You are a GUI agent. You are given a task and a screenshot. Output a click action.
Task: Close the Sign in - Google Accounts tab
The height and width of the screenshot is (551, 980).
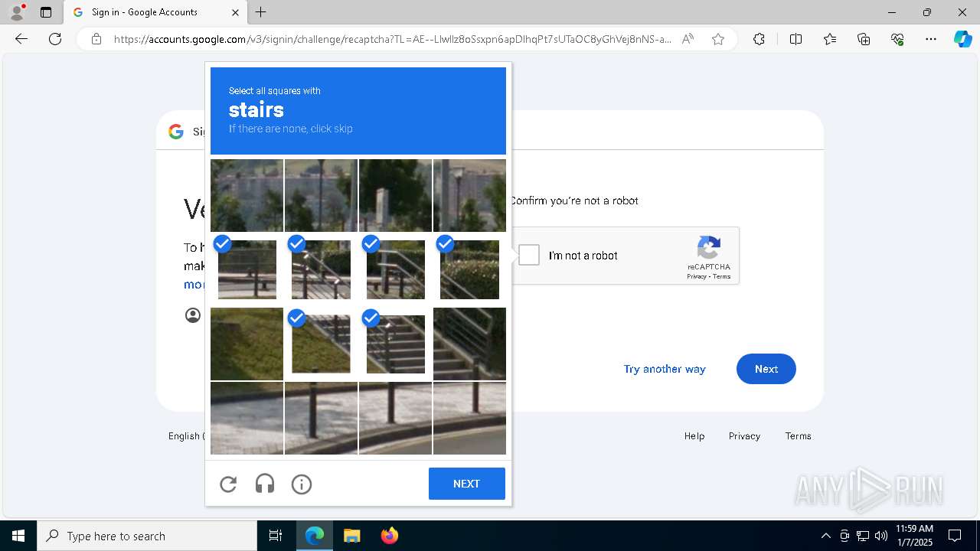235,12
